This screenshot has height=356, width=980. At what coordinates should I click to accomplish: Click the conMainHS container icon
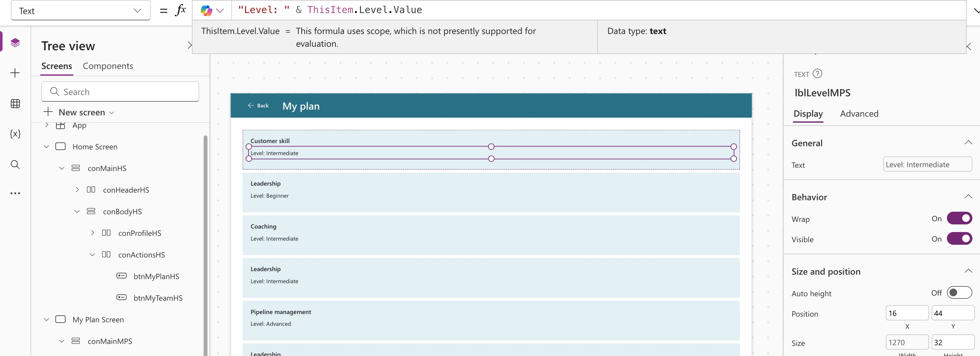point(76,168)
